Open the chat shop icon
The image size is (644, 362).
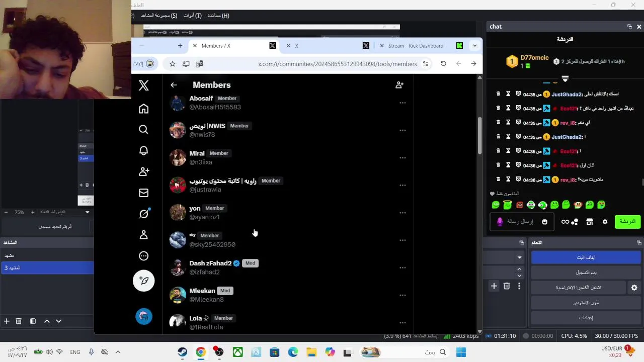(x=590, y=222)
